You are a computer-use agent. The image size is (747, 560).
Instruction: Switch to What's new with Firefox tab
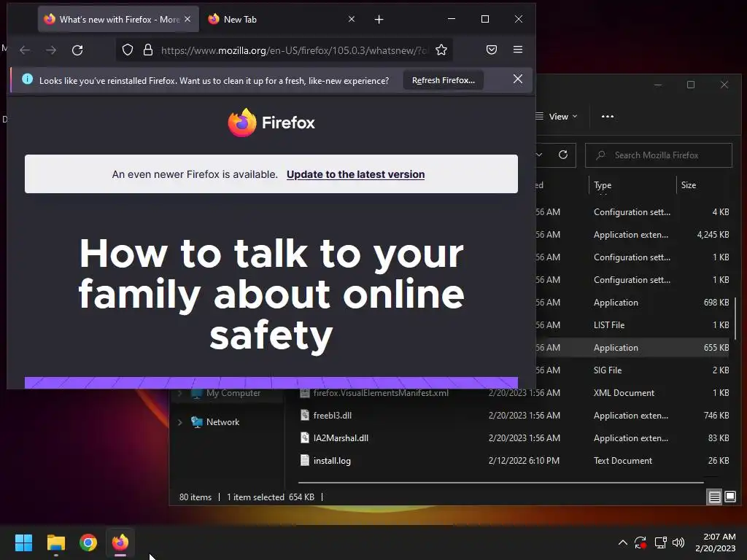click(x=118, y=20)
